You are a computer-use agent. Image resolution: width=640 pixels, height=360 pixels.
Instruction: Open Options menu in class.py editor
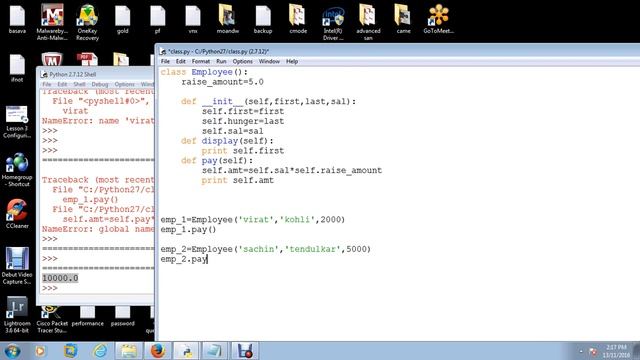point(242,61)
